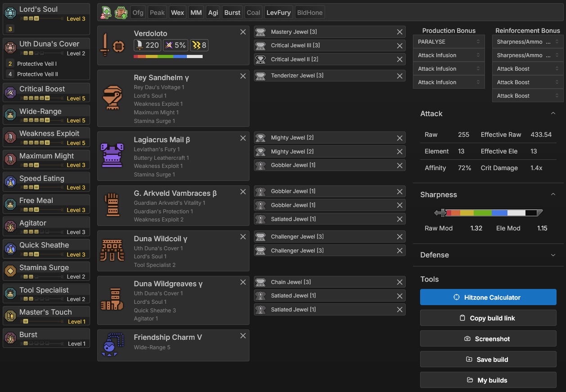
Task: Click the Effective Raw value 433.54
Action: [541, 135]
